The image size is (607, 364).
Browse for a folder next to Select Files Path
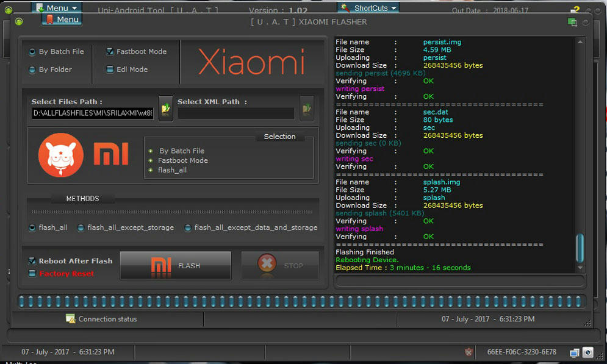pyautogui.click(x=166, y=109)
